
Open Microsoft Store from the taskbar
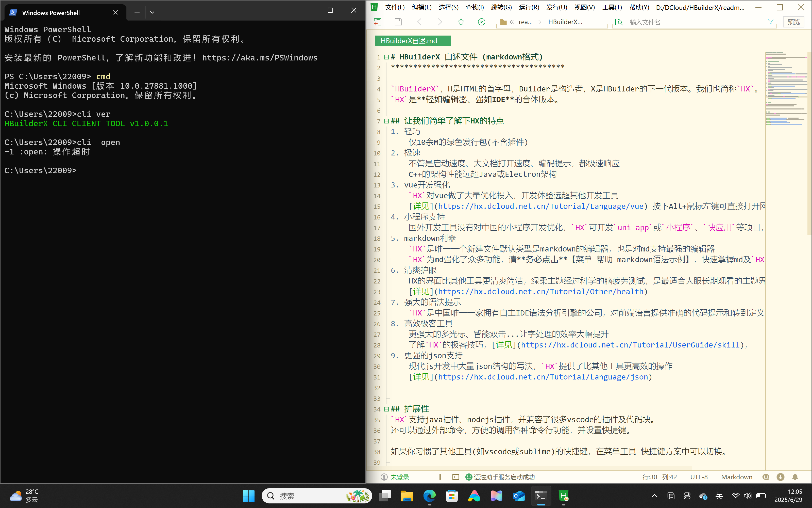452,496
